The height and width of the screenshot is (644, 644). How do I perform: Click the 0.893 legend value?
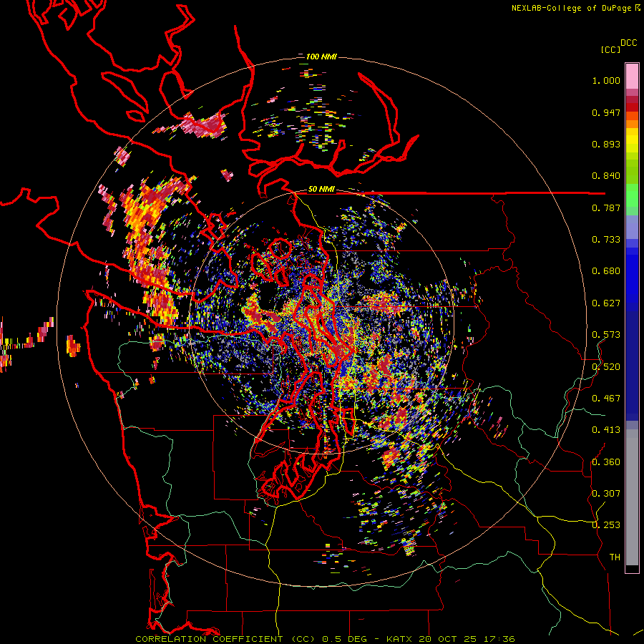(606, 144)
